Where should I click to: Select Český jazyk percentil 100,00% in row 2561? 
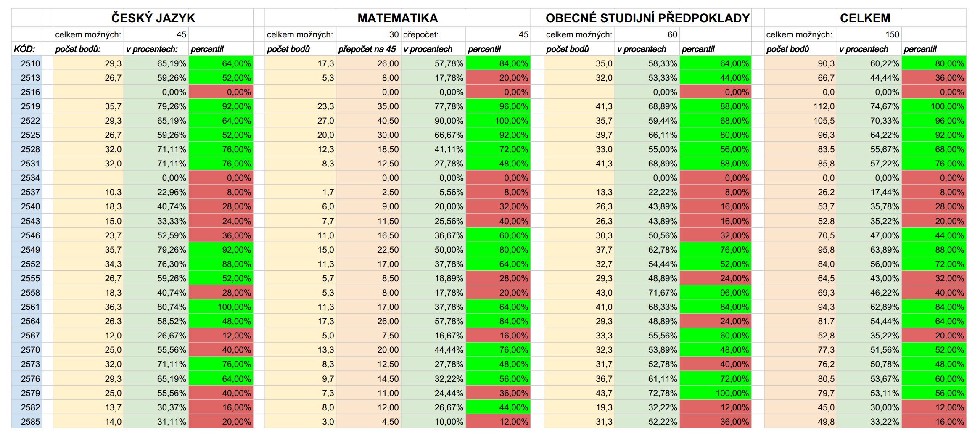click(x=221, y=307)
